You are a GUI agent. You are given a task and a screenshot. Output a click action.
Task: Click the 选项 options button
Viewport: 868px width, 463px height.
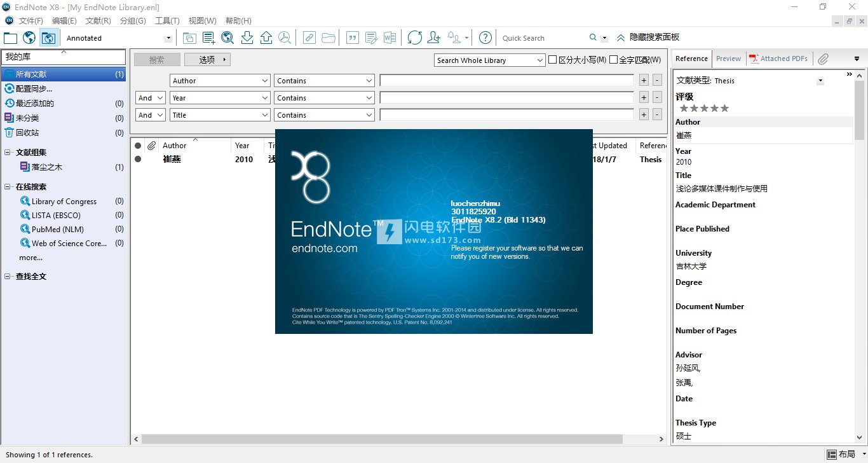point(207,60)
